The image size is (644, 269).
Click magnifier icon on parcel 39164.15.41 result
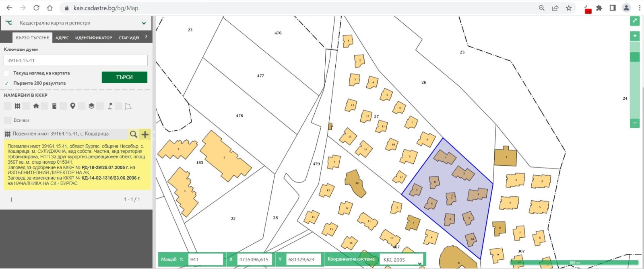point(133,134)
